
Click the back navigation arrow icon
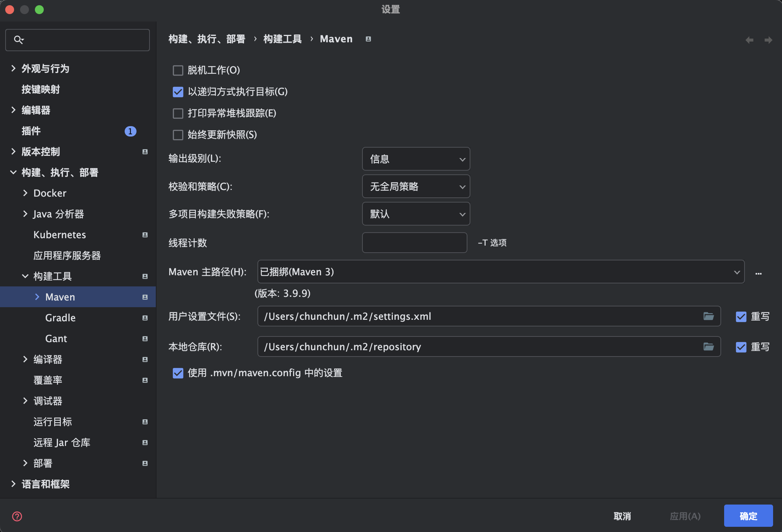(x=749, y=40)
